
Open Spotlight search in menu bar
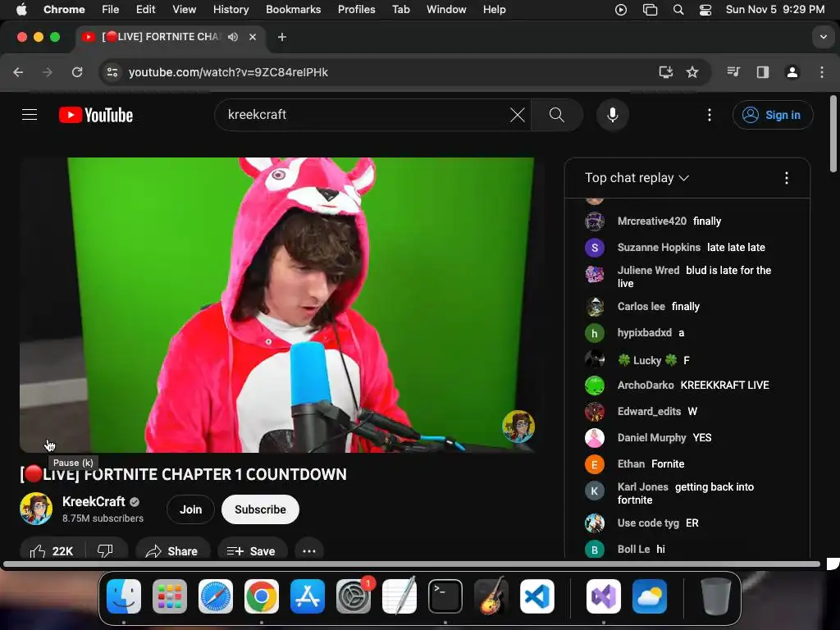coord(678,9)
